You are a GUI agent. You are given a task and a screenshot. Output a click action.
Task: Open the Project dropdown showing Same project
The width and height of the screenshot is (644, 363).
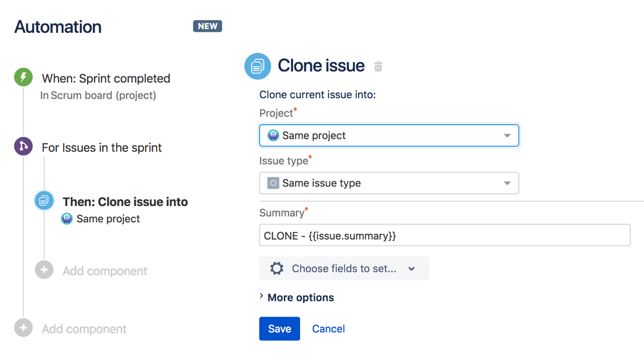388,136
